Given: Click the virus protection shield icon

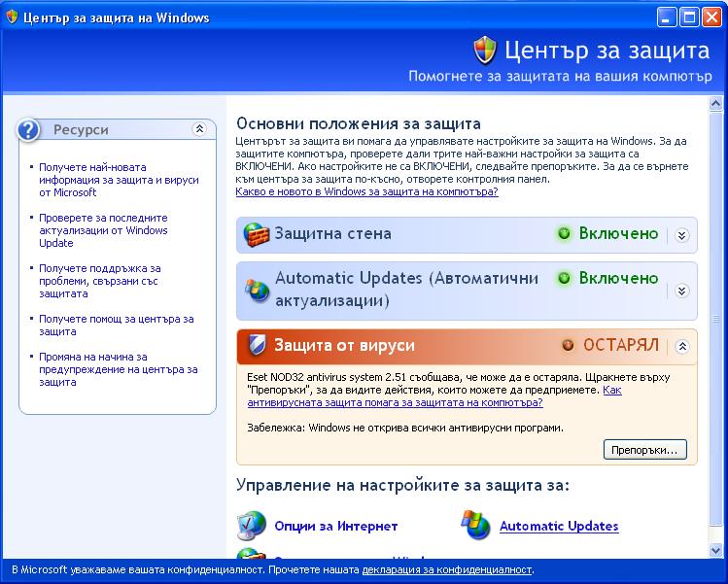Looking at the screenshot, I should click(x=257, y=345).
